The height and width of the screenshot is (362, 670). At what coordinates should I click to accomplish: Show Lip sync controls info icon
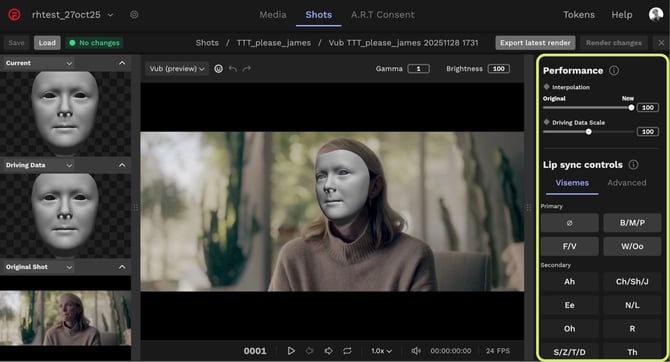click(633, 165)
